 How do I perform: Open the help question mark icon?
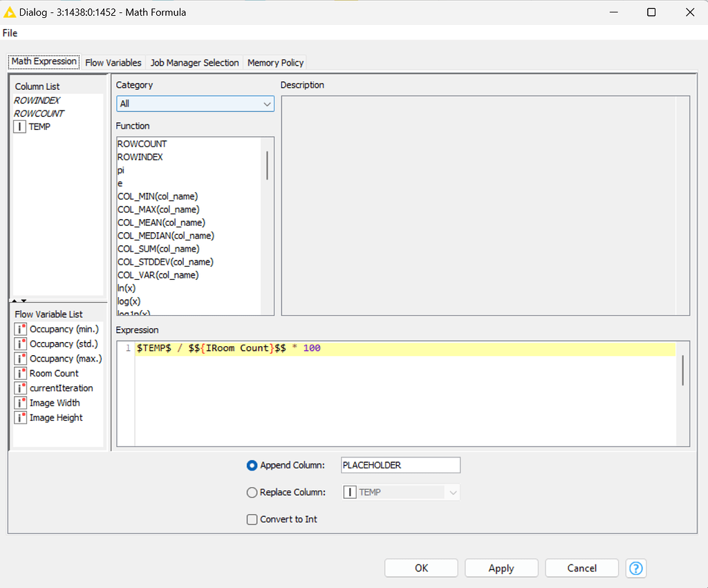635,568
